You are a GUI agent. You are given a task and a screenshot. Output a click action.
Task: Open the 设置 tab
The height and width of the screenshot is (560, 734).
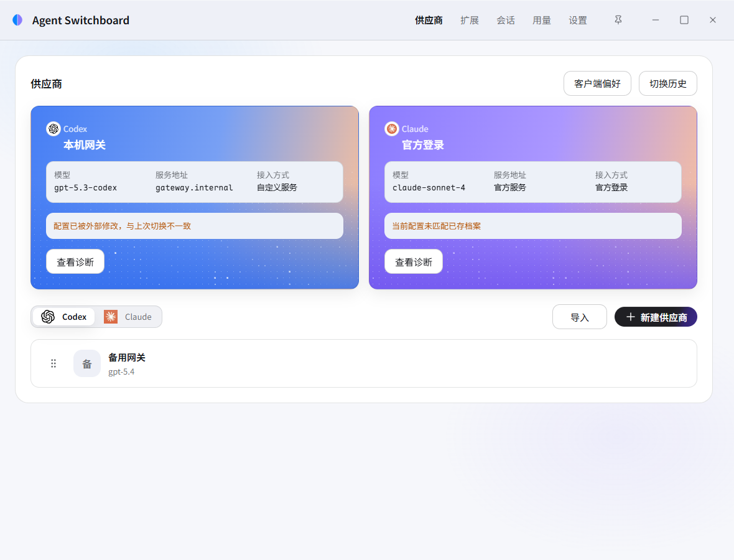pyautogui.click(x=578, y=20)
